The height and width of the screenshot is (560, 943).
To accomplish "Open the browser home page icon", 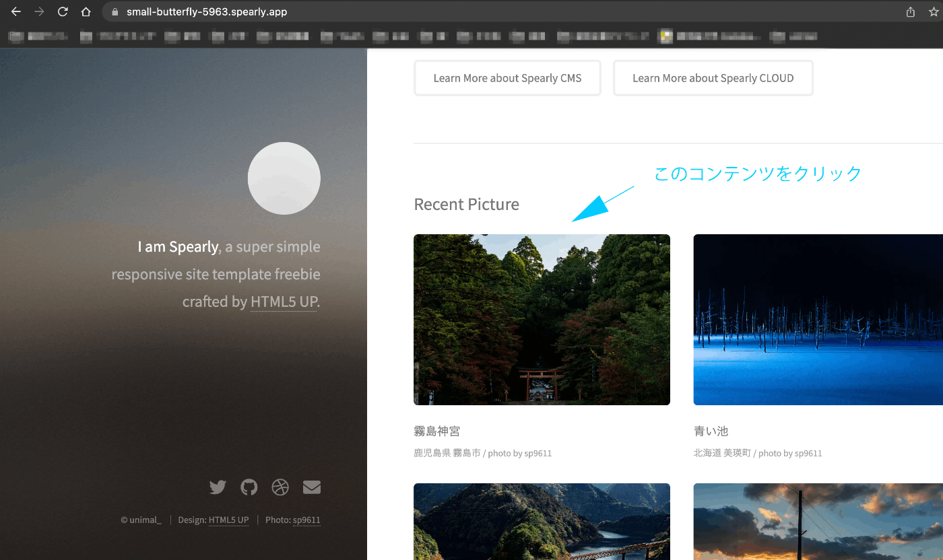I will click(86, 12).
